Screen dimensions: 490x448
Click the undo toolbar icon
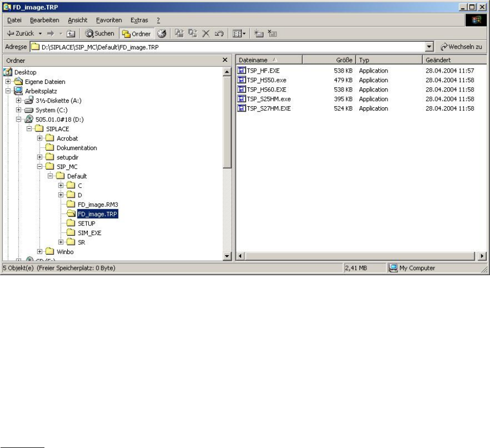[x=219, y=34]
